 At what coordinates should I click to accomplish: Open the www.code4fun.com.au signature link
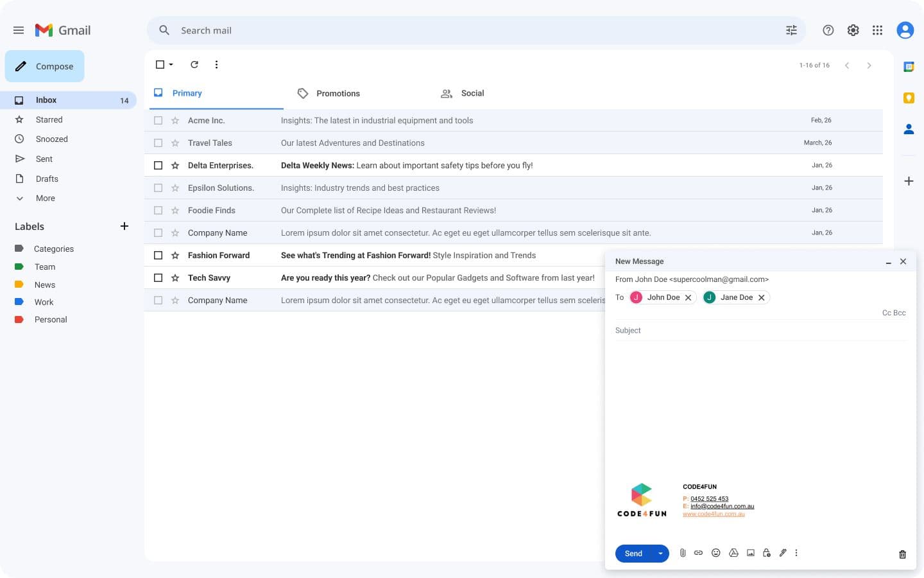(x=714, y=514)
